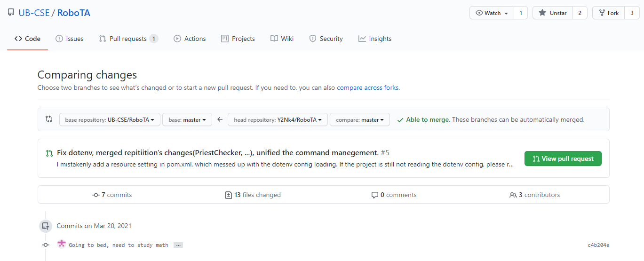Click the commit author avatar
The height and width of the screenshot is (261, 644).
tap(61, 244)
